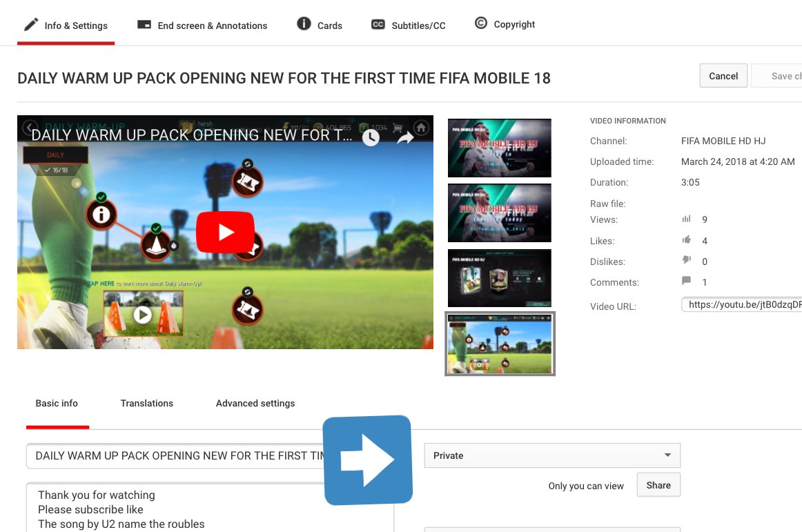This screenshot has height=532, width=802.
Task: Select the second thumbnail with 'today' text
Action: coord(500,213)
